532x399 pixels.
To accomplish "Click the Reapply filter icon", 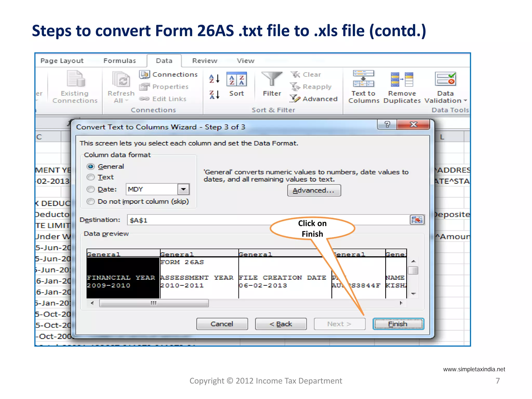I will tap(295, 87).
